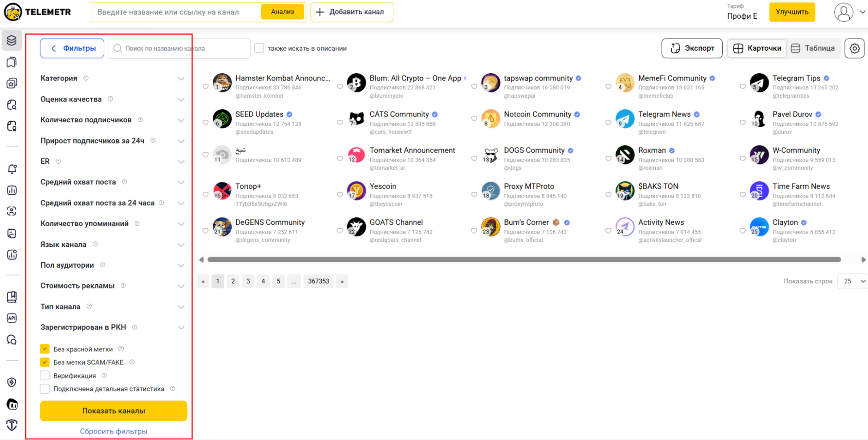Favorite Hamster Kombat channel with heart icon

[x=205, y=86]
